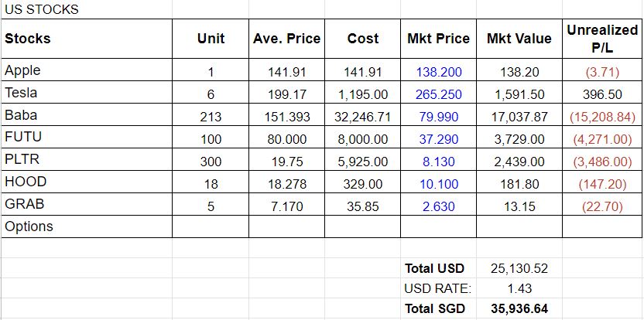Click Baba unit count 213
The image size is (644, 320).
click(211, 117)
